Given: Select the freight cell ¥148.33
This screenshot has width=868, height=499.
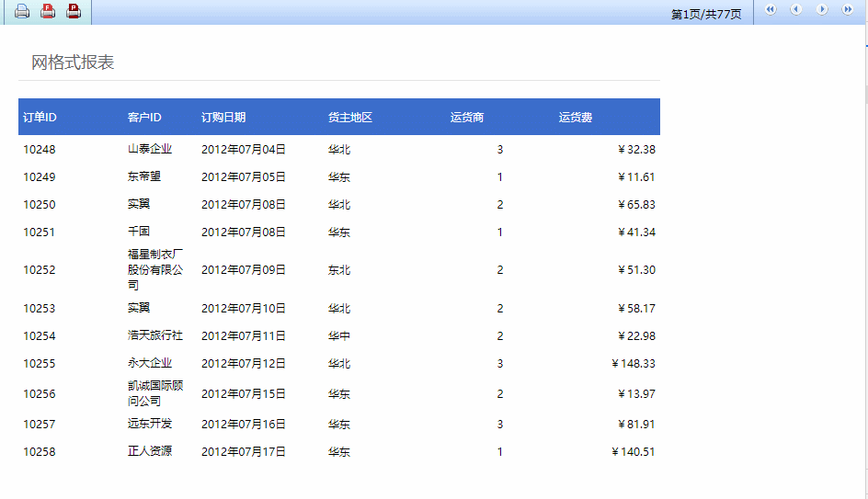Looking at the screenshot, I should (634, 364).
